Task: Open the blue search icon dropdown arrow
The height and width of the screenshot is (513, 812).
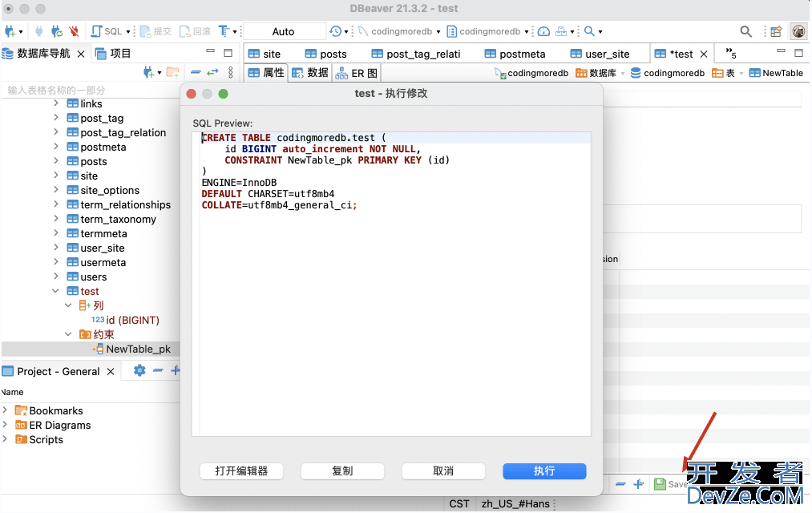Action: pos(600,32)
